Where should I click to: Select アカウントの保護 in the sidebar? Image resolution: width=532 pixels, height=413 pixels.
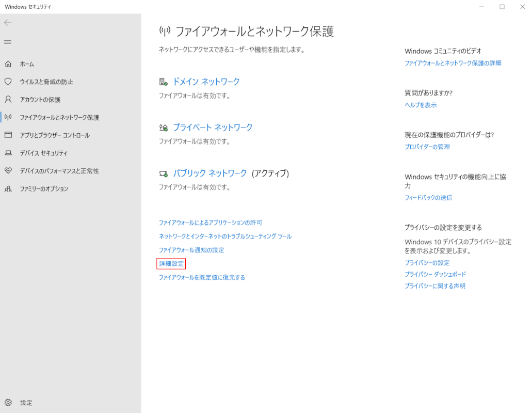(x=40, y=100)
